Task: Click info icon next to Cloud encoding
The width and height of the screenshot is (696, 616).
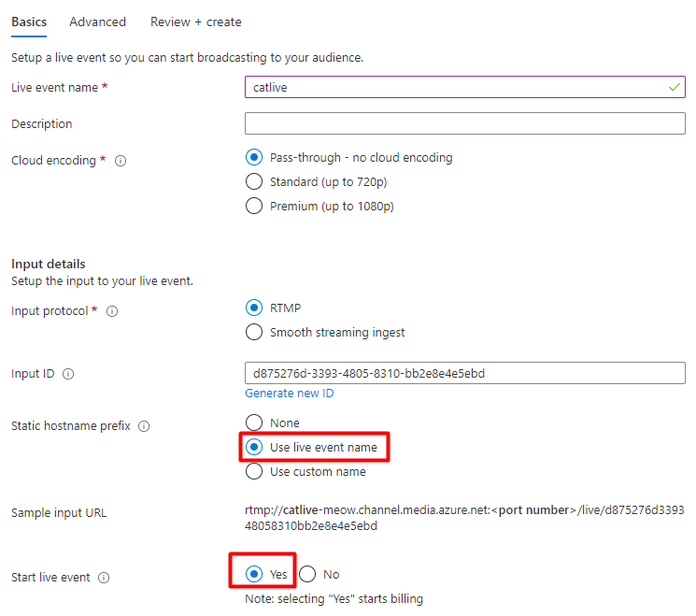Action: tap(120, 161)
